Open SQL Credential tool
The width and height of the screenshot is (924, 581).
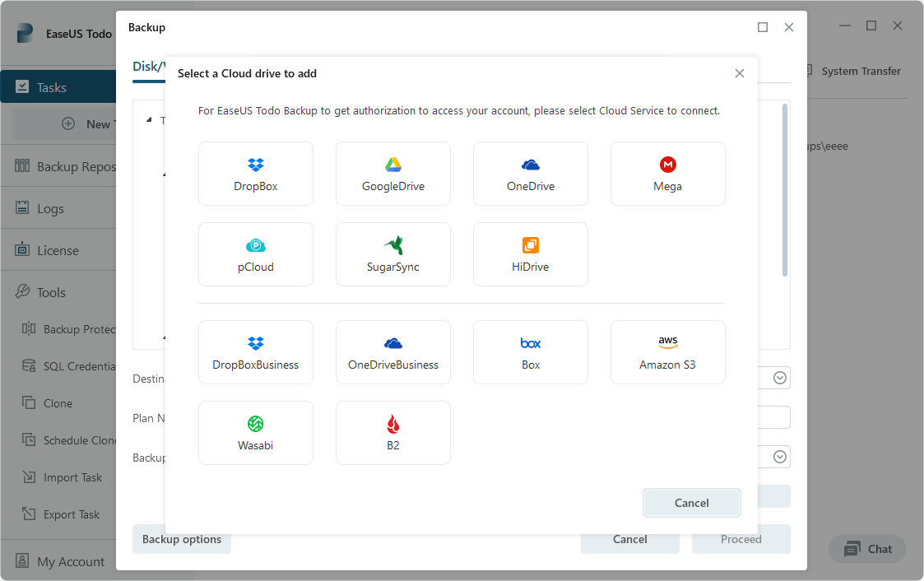[x=68, y=366]
